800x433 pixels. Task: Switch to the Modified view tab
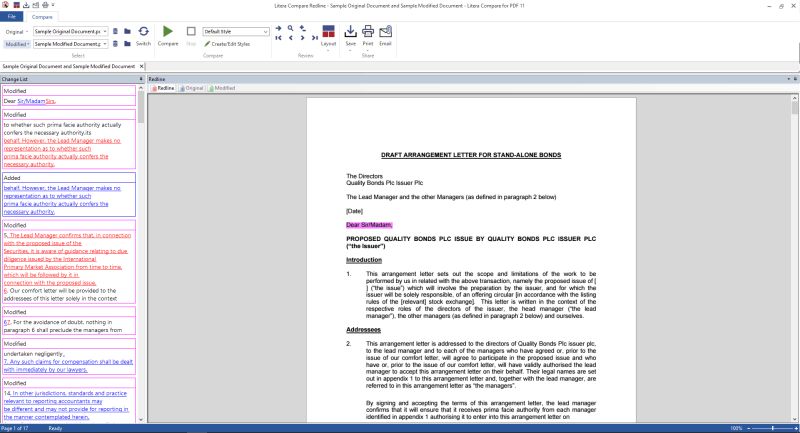tap(222, 88)
